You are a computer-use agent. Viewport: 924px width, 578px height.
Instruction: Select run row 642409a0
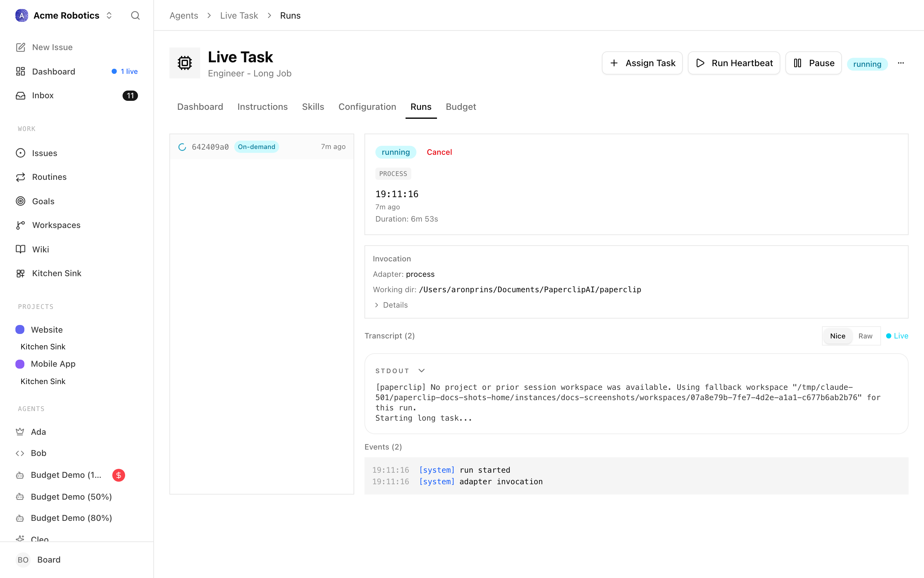262,147
